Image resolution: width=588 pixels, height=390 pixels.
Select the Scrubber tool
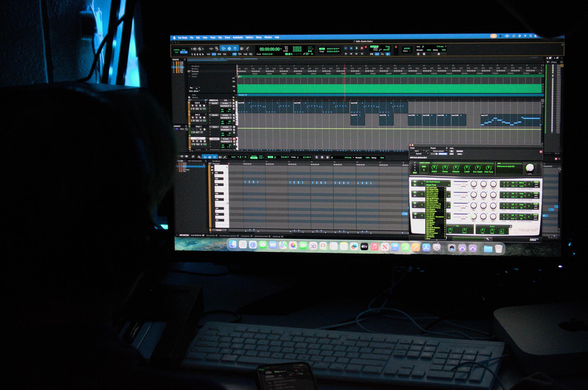click(242, 49)
